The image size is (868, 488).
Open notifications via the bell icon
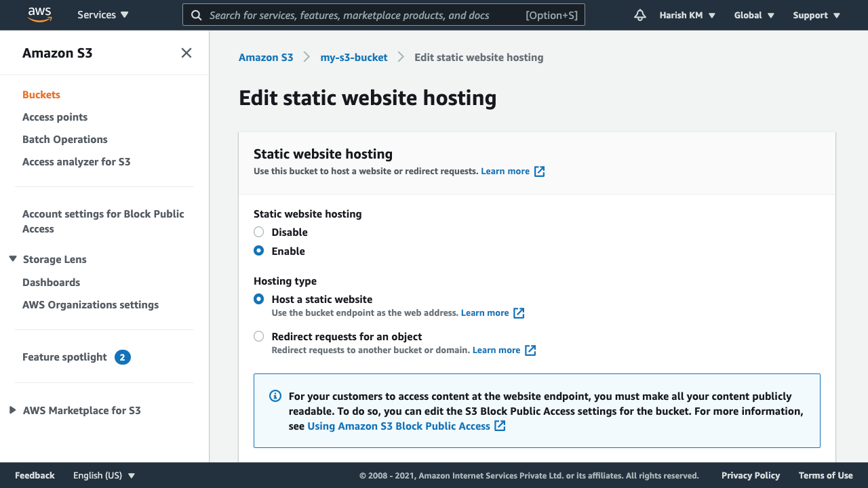639,14
